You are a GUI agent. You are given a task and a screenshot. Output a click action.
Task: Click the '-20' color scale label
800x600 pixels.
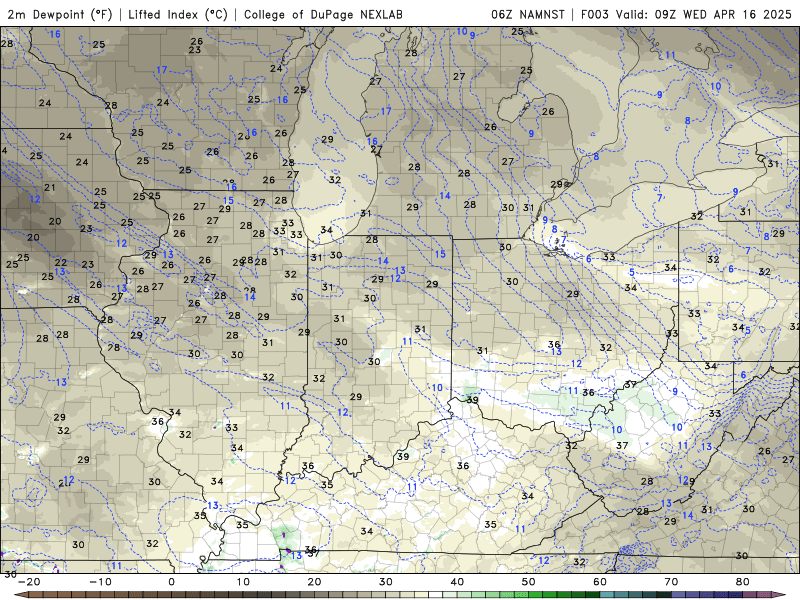click(x=29, y=582)
